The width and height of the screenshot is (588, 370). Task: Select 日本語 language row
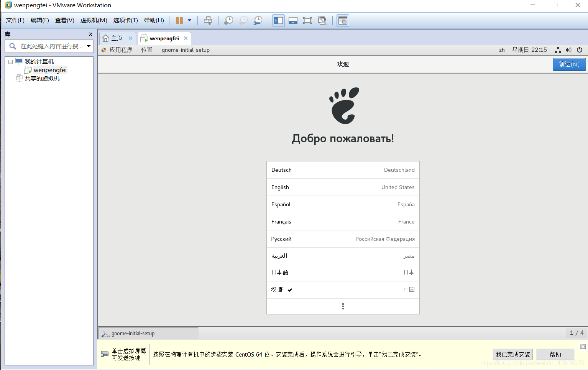[x=343, y=273]
